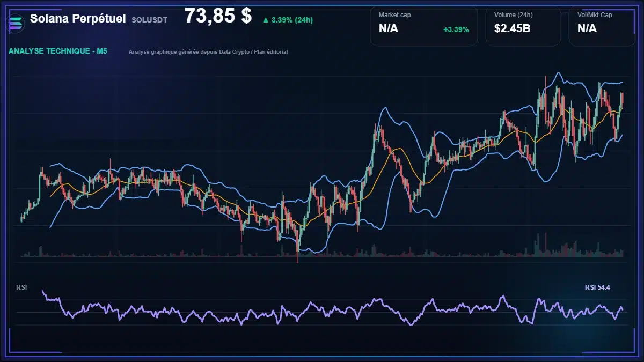
Task: Click the green 3.39% (24h) change indicator
Action: [x=288, y=20]
